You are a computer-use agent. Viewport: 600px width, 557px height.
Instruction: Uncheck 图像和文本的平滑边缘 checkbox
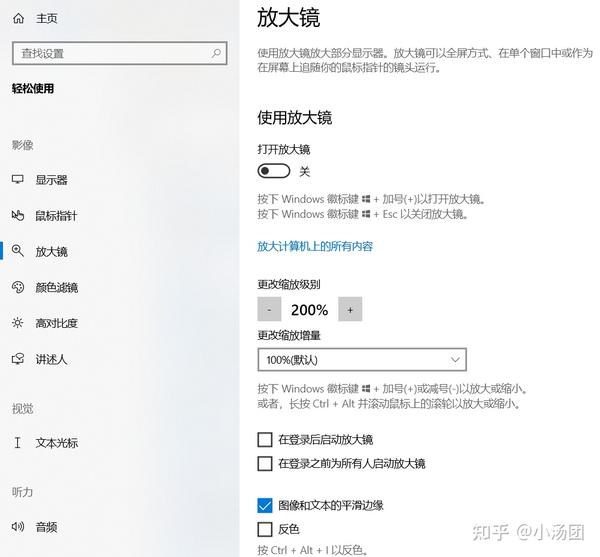(265, 505)
